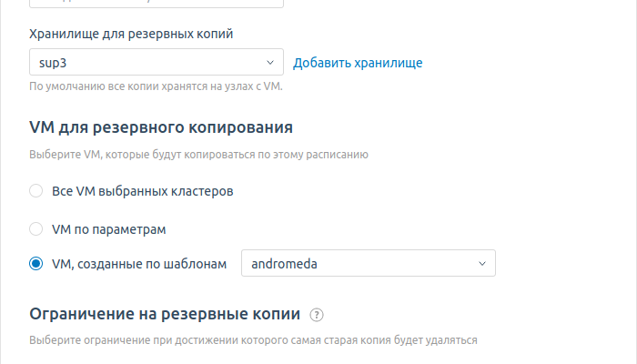Click the Выберите ограничение description text
This screenshot has height=364, width=637.
pyautogui.click(x=254, y=340)
